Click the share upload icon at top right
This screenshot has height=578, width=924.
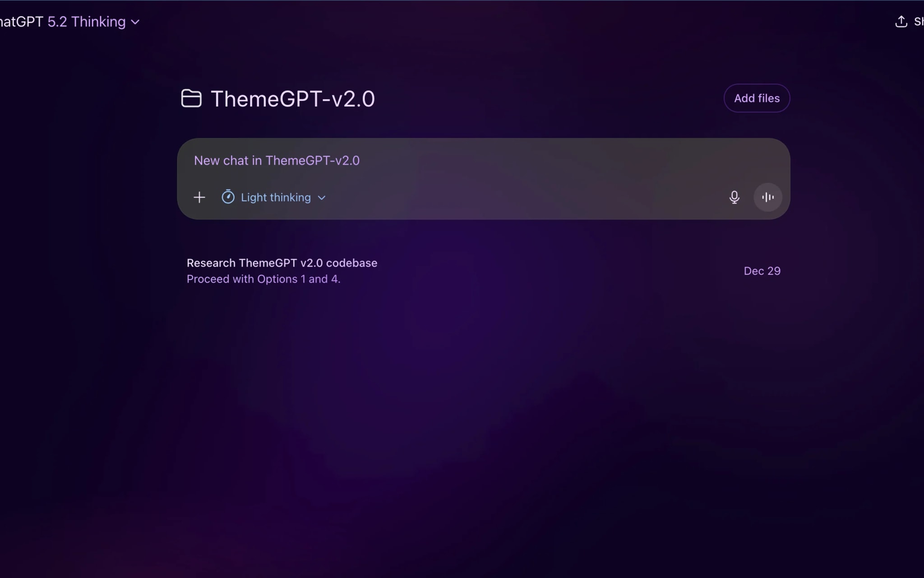tap(901, 22)
